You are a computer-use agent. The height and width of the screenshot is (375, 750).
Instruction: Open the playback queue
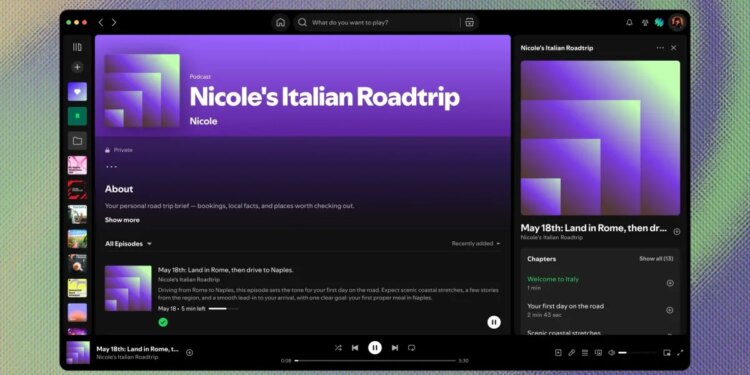click(x=585, y=353)
